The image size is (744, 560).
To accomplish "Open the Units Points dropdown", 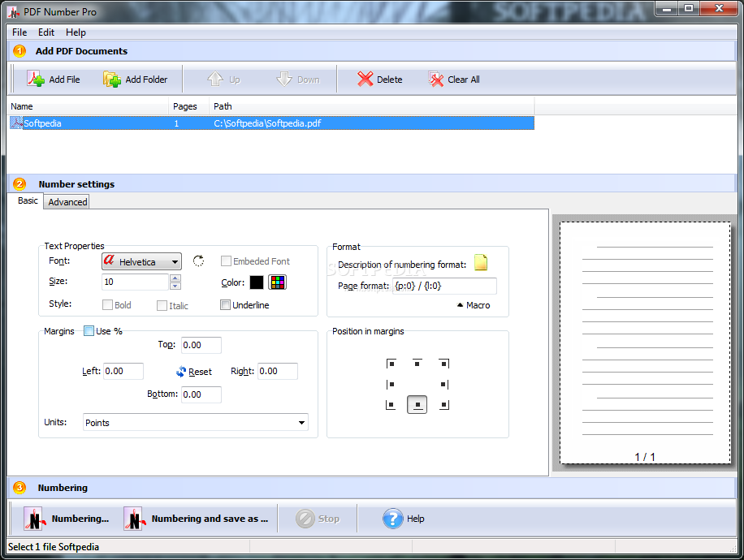I will [196, 423].
